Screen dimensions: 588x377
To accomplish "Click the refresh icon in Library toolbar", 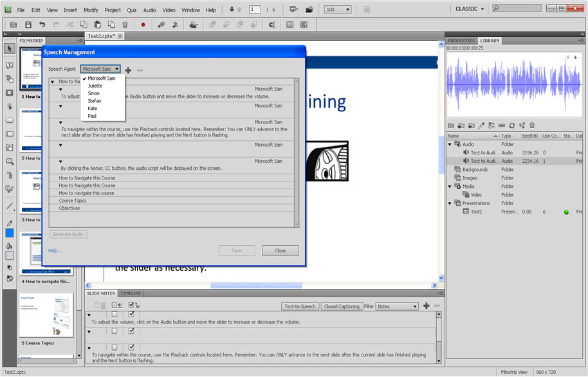I will pyautogui.click(x=511, y=125).
